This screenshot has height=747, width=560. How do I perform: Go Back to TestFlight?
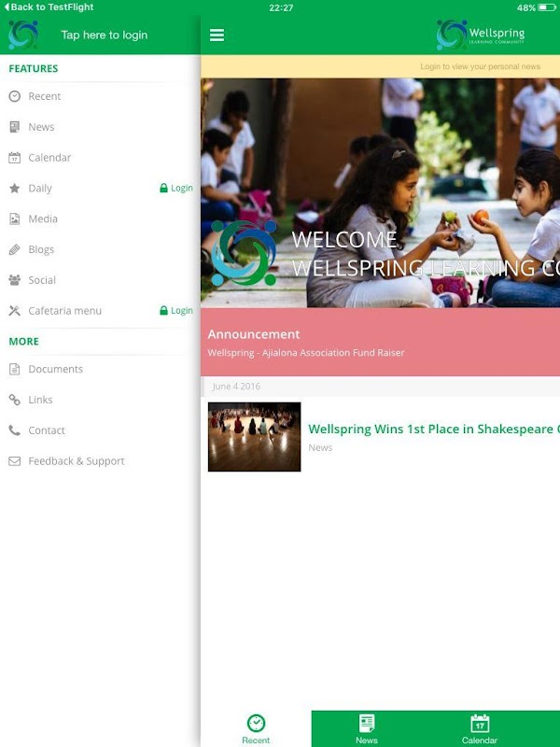(x=49, y=7)
